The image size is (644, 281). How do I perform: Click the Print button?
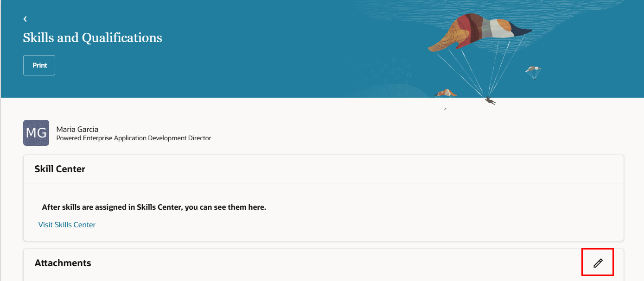pos(39,65)
